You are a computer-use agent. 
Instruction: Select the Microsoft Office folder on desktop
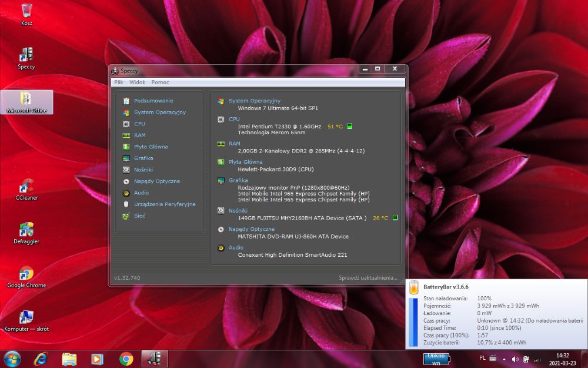pyautogui.click(x=26, y=102)
